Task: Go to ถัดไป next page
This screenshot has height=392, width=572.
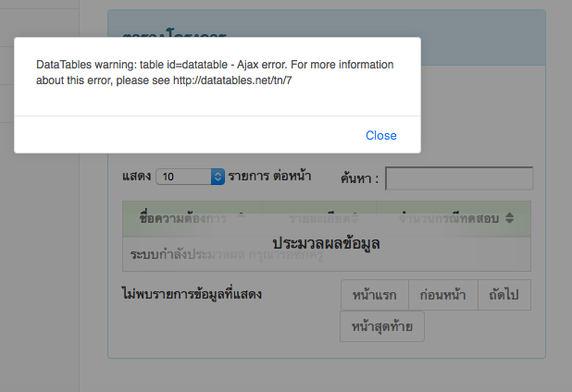Action: (504, 295)
